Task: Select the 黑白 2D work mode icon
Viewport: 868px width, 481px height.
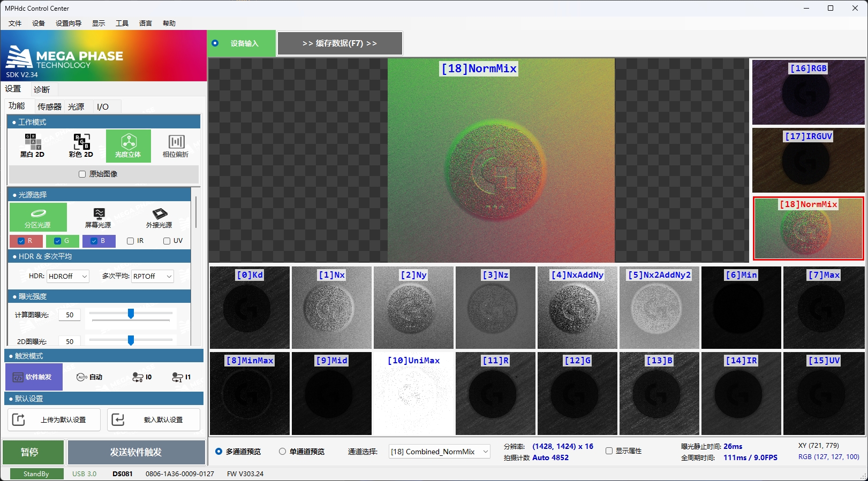Action: (32, 146)
